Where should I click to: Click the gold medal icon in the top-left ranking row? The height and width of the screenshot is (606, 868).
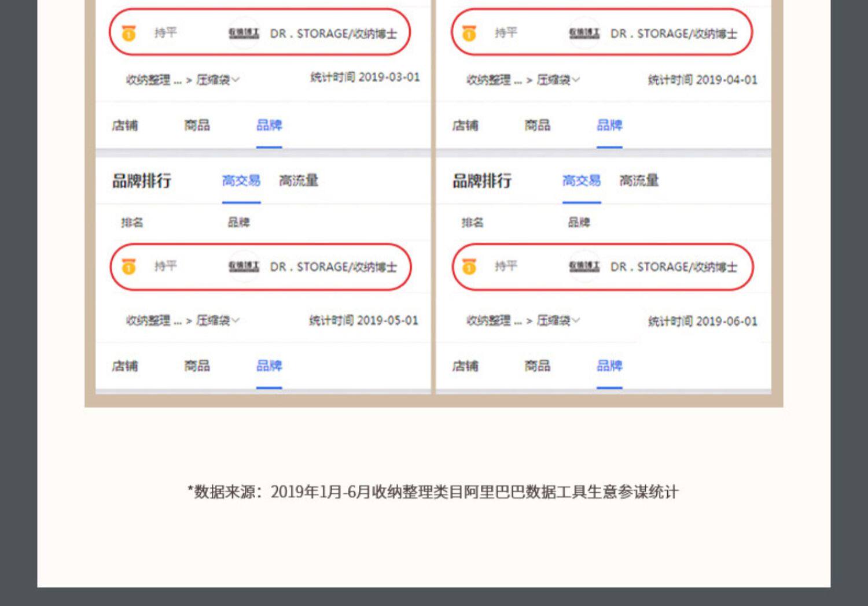click(x=128, y=34)
